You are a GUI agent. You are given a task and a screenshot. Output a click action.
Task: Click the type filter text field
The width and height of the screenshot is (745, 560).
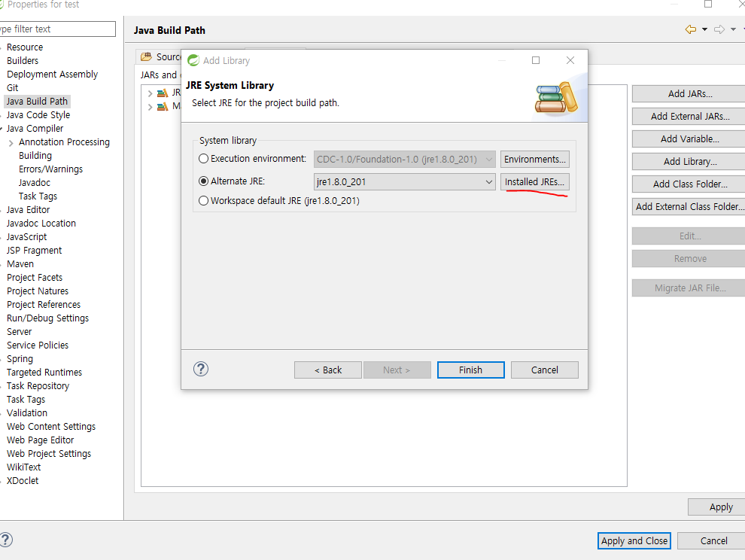(x=57, y=29)
